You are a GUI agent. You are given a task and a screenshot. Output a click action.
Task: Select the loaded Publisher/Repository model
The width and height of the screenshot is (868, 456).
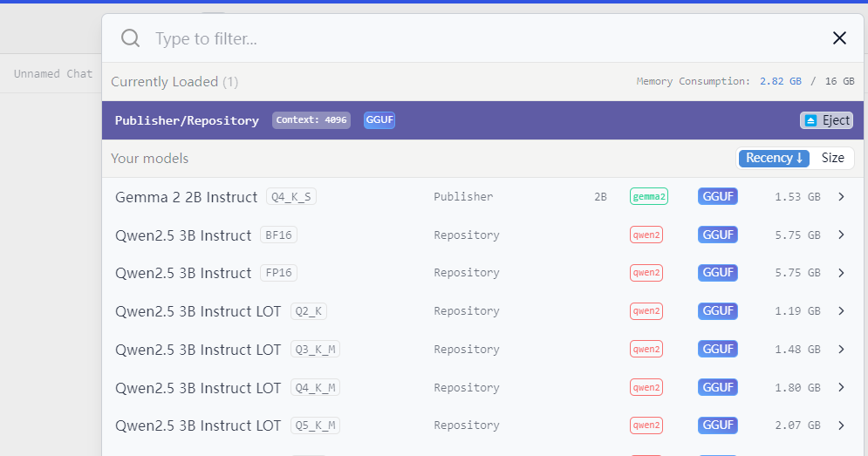pos(187,120)
